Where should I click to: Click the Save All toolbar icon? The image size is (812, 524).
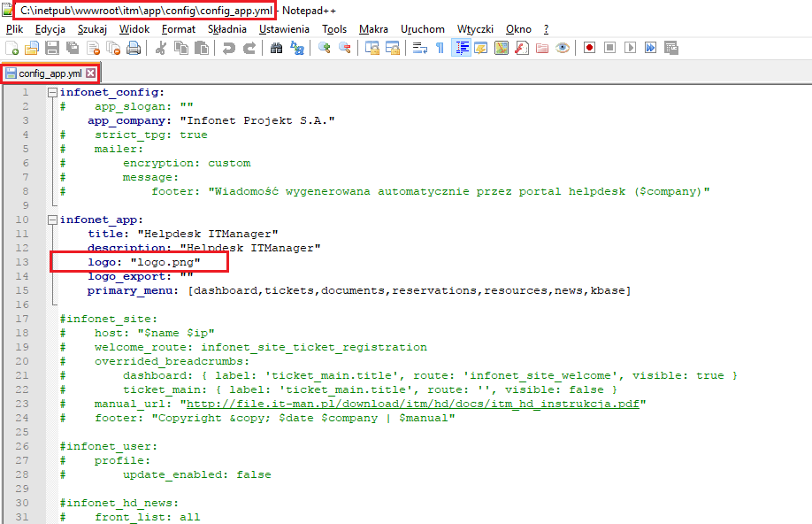73,48
